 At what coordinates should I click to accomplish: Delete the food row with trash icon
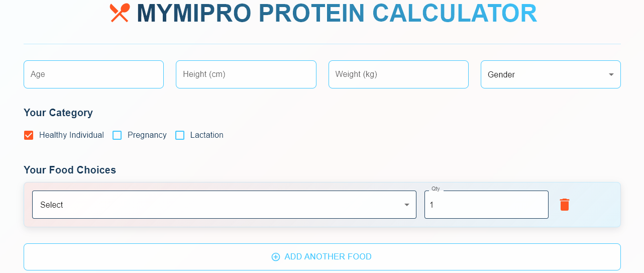click(565, 205)
